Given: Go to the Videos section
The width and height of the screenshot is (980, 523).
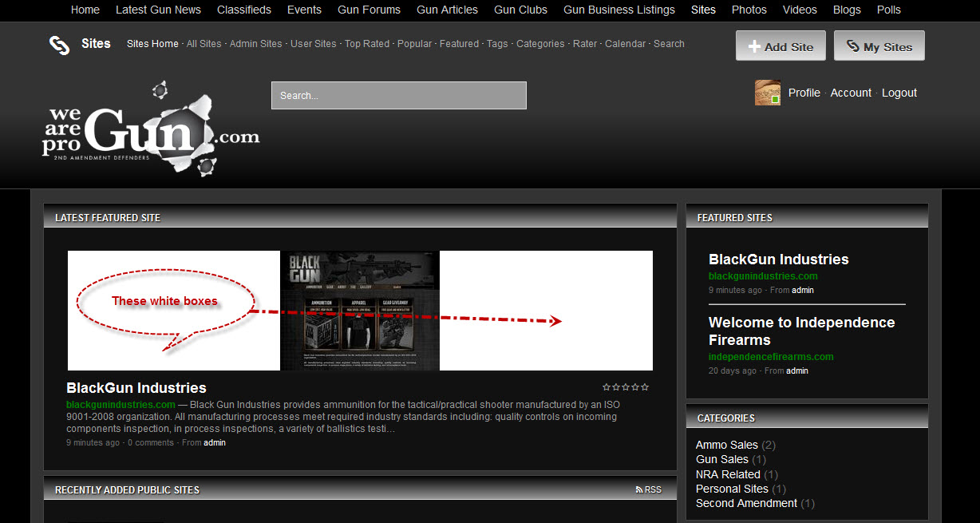Looking at the screenshot, I should (x=800, y=10).
